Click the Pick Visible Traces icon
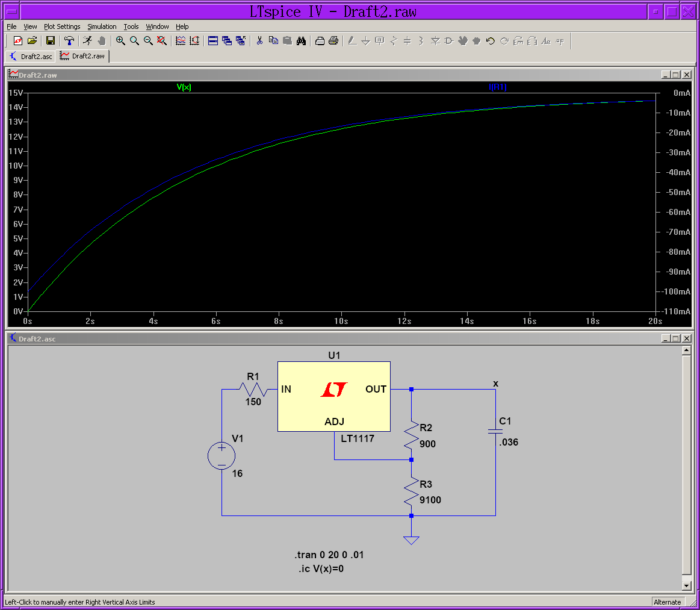700x610 pixels. [181, 41]
